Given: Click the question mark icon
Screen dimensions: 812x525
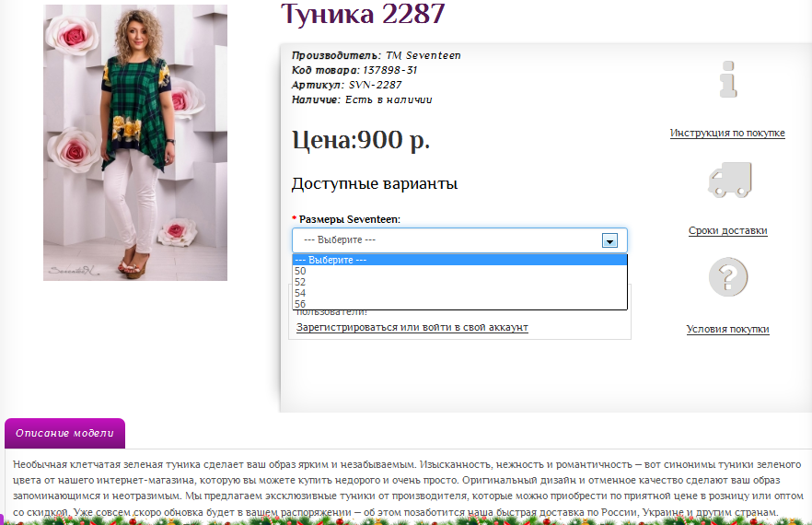Looking at the screenshot, I should [728, 276].
